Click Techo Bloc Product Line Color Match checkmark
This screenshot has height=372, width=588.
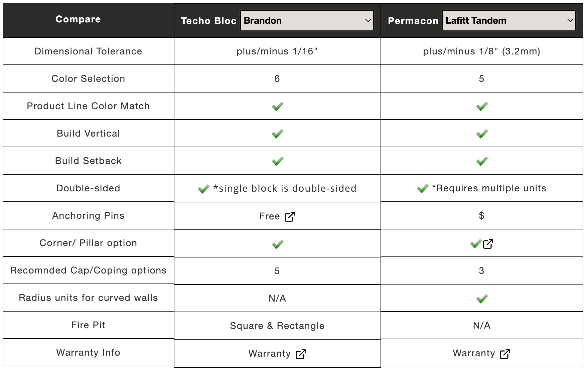tap(277, 107)
